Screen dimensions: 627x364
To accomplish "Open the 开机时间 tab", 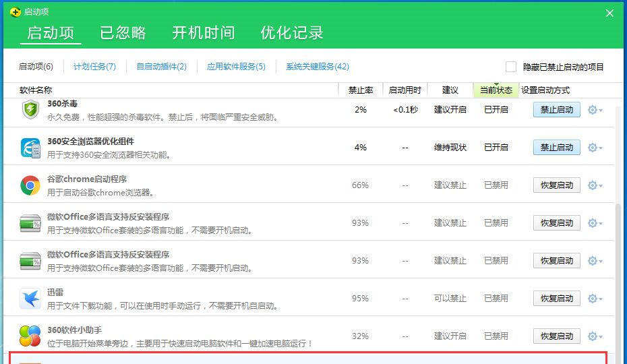I will (203, 33).
